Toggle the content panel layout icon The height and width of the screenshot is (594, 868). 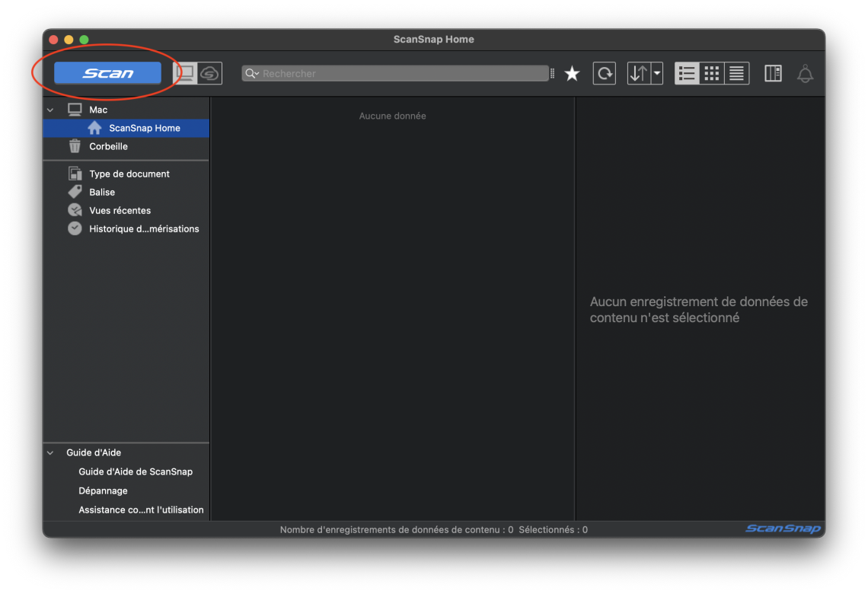click(773, 74)
